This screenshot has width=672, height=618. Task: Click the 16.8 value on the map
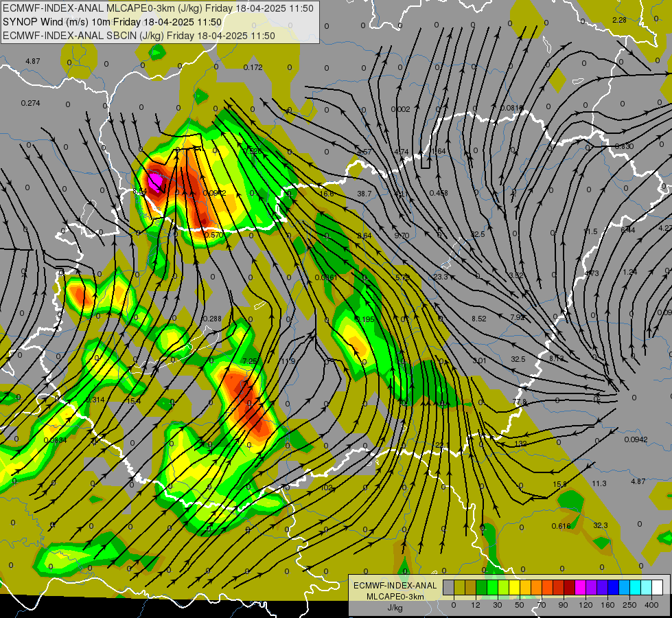point(327,194)
